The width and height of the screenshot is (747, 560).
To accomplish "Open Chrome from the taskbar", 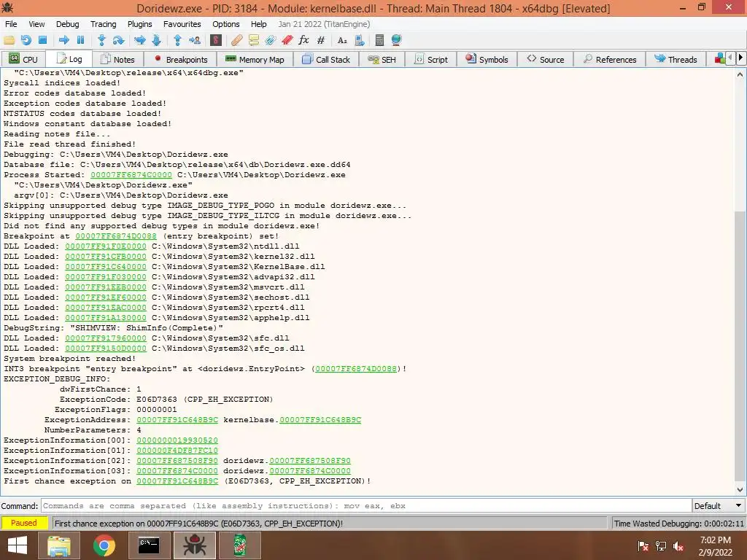I will pyautogui.click(x=104, y=545).
